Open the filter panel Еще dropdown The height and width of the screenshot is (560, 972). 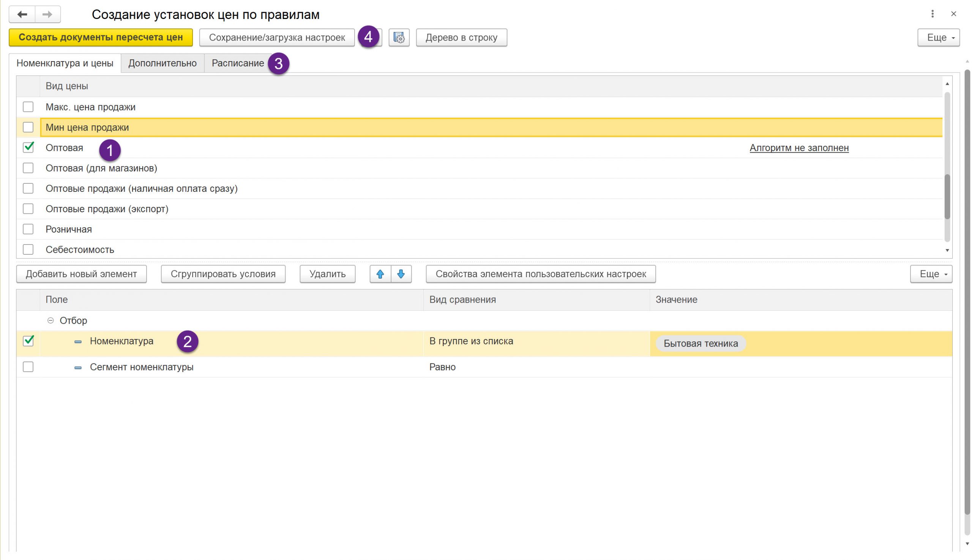click(931, 274)
